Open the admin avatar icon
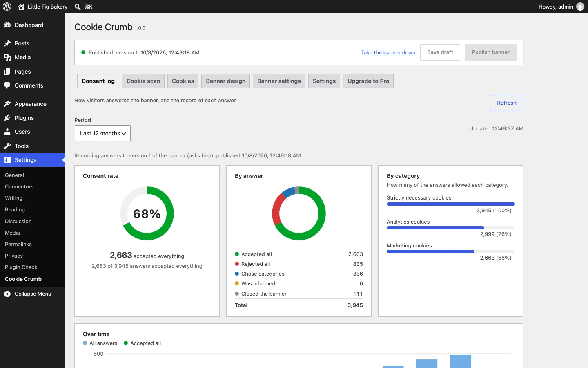 [580, 7]
